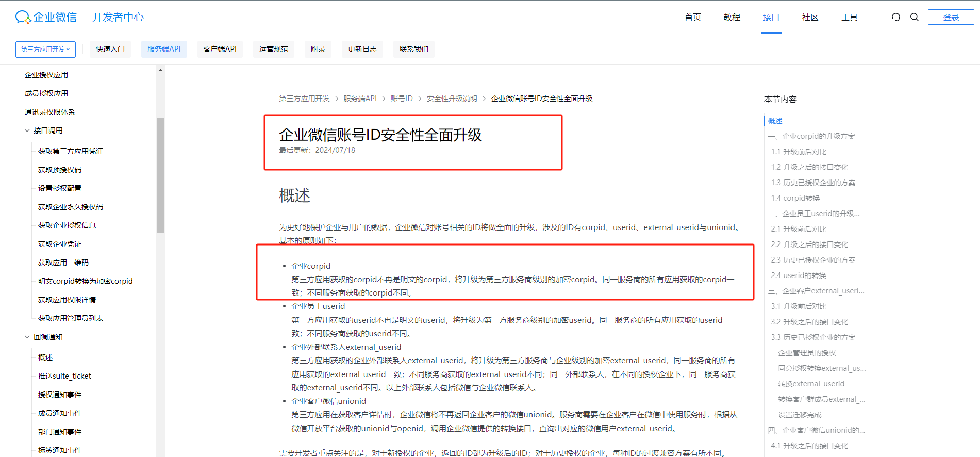The width and height of the screenshot is (980, 457).
Task: Open the 教程 nav item
Action: [732, 17]
